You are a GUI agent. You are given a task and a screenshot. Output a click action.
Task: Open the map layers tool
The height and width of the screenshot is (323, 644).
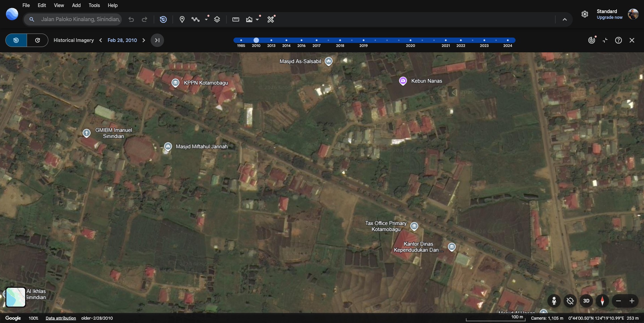(x=217, y=19)
